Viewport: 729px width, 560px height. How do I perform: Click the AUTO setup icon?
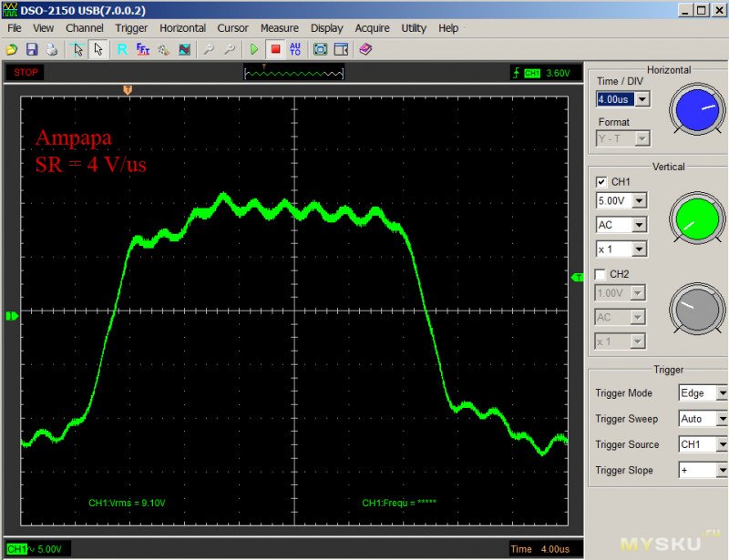click(x=294, y=49)
